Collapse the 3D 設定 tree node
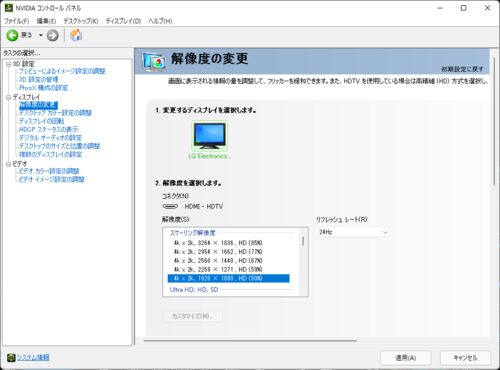The width and height of the screenshot is (500, 370). (8, 64)
